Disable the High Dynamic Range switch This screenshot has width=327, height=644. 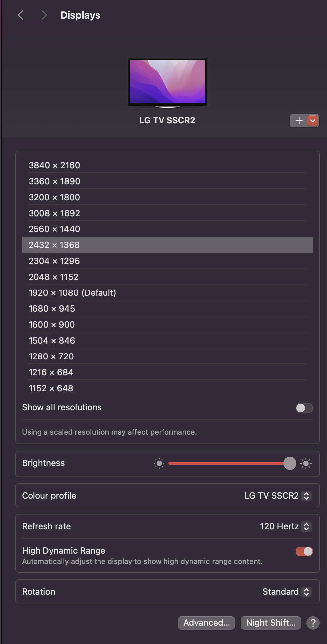304,551
